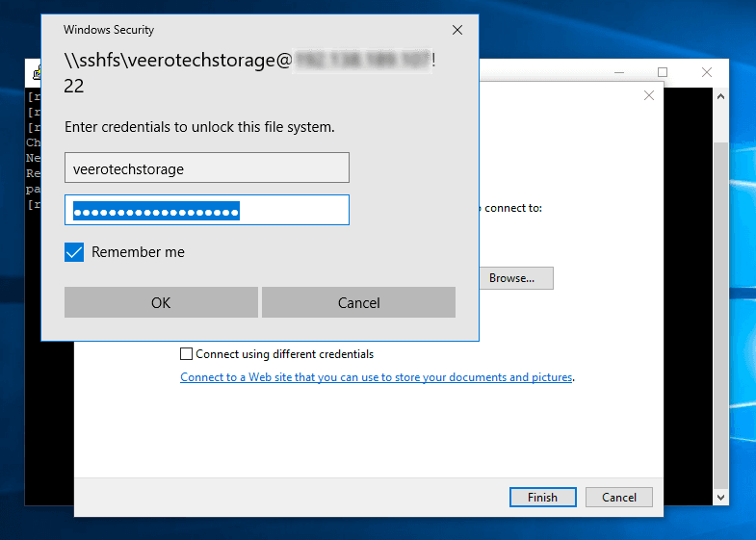
Task: Close the Windows Security credentials dialog
Action: point(456,30)
